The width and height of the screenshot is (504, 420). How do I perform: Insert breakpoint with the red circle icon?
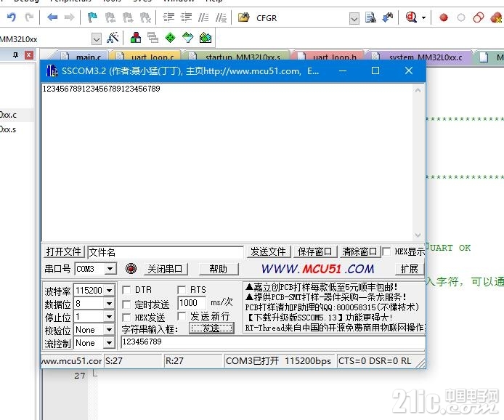tap(444, 17)
